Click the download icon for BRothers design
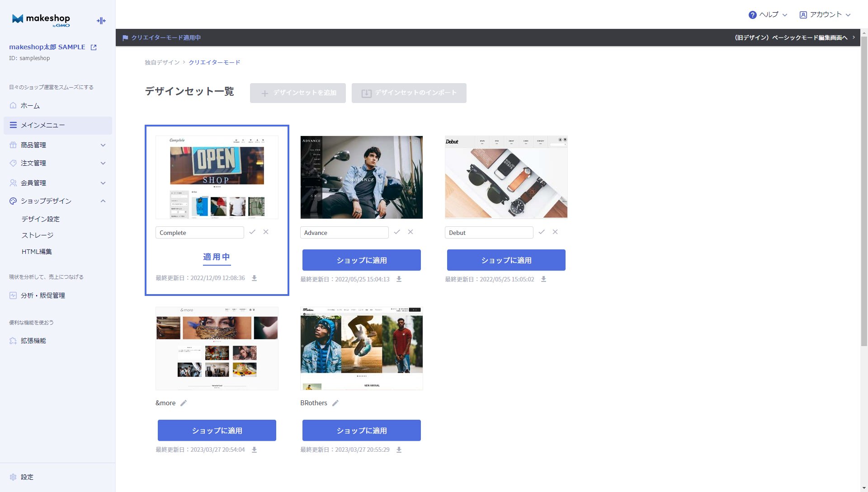This screenshot has height=492, width=868. (400, 450)
